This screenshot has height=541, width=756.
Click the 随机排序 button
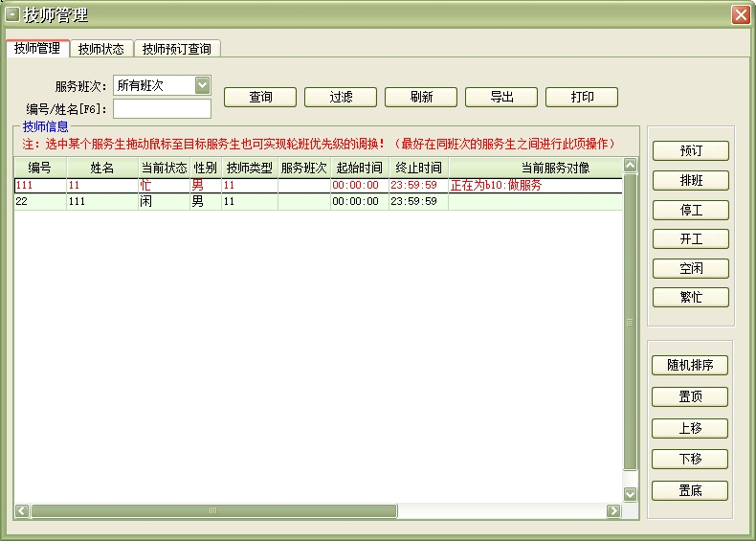(690, 366)
